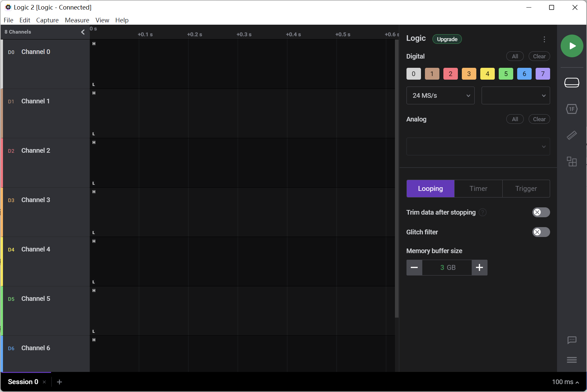The image size is (587, 392).
Task: Open the File menu
Action: tap(9, 20)
